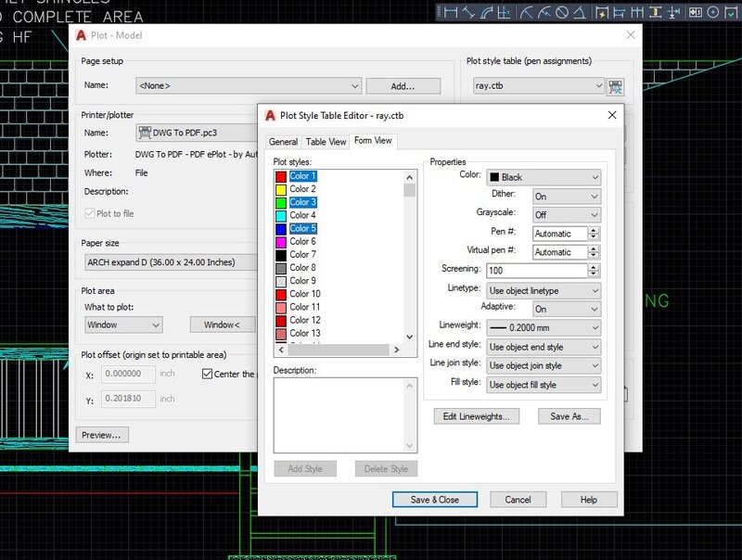
Task: Toggle the Center the plot checkbox
Action: point(208,375)
